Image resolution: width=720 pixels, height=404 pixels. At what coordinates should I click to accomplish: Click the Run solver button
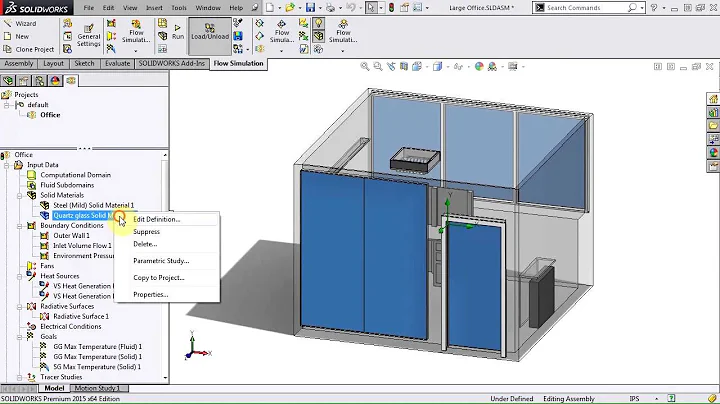178,32
